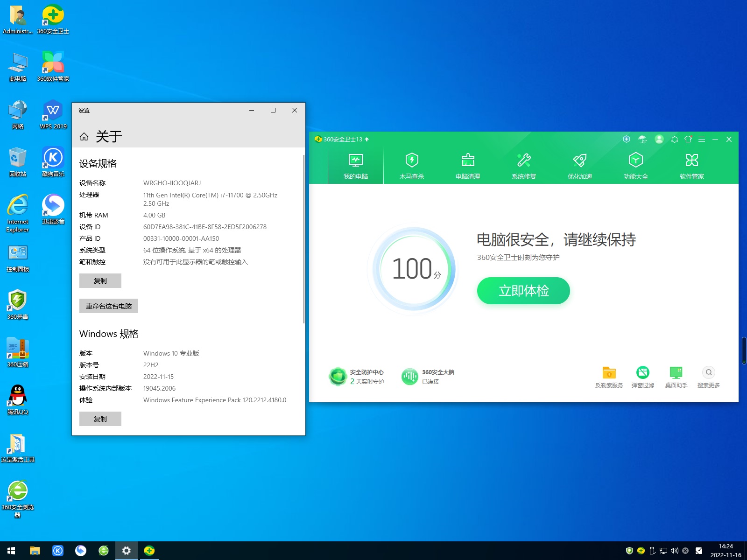Open the 电脑清理 tab
The height and width of the screenshot is (560, 747).
468,167
